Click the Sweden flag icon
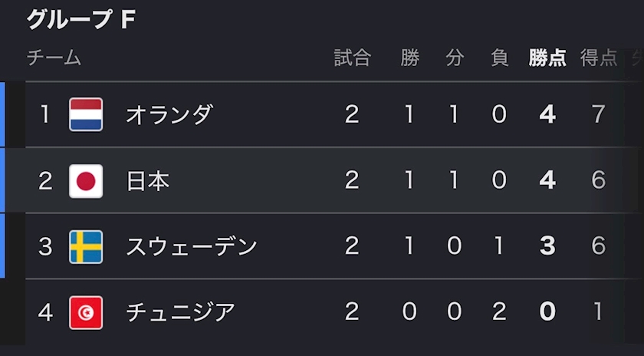The width and height of the screenshot is (644, 356). [x=86, y=246]
